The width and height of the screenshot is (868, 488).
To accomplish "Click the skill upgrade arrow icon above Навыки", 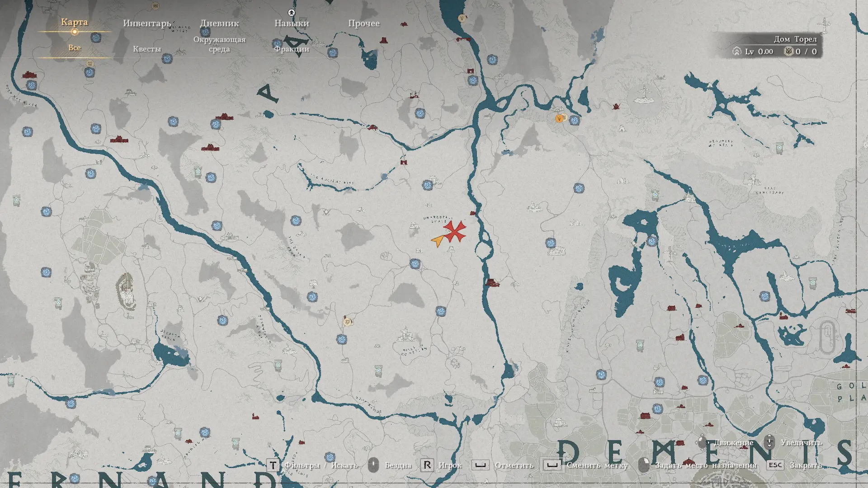I will tap(292, 13).
